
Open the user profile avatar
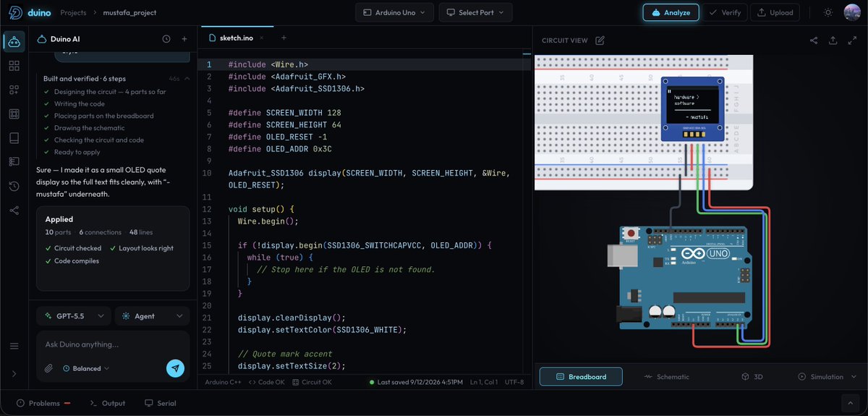coord(852,12)
